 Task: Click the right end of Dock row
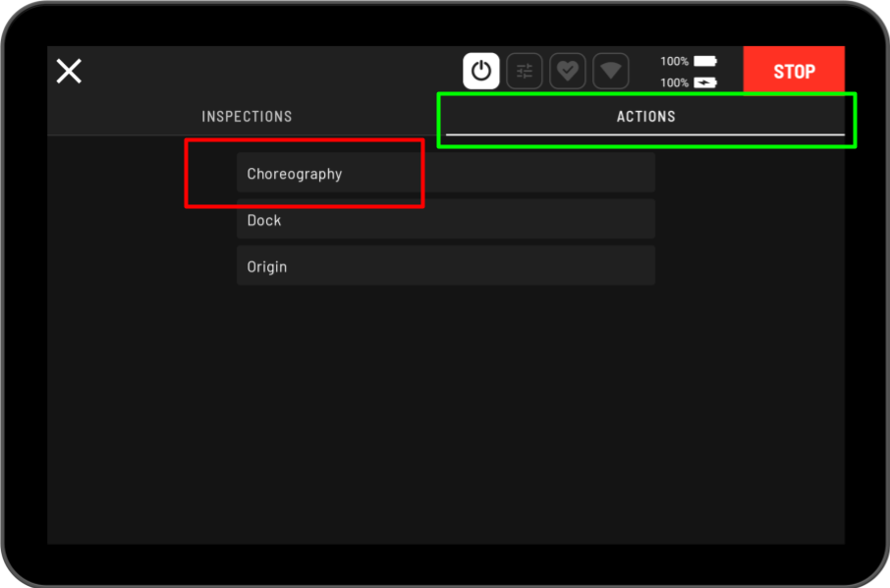(629, 220)
